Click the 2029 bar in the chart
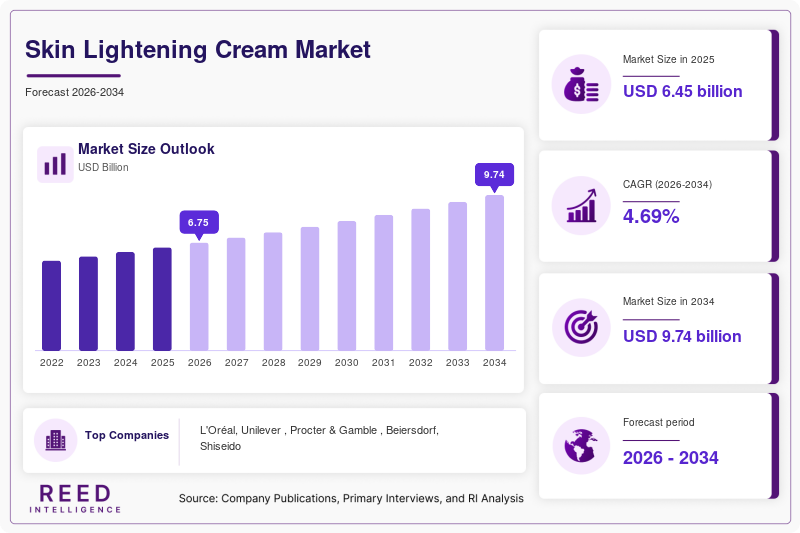This screenshot has height=533, width=800. [310, 289]
